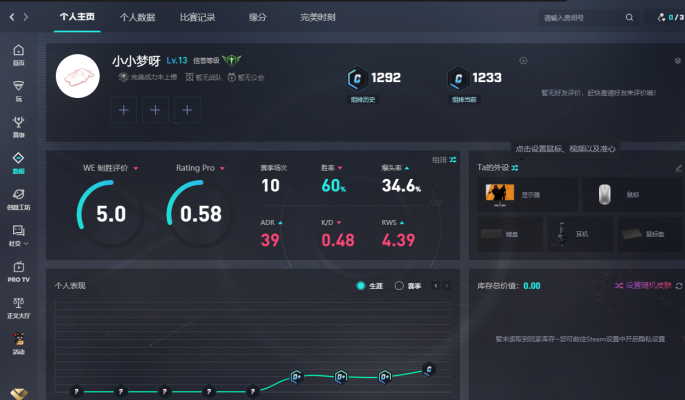This screenshot has width=685, height=400.
Task: Open 创意工坊 workshop in the sidebar
Action: coord(18,199)
